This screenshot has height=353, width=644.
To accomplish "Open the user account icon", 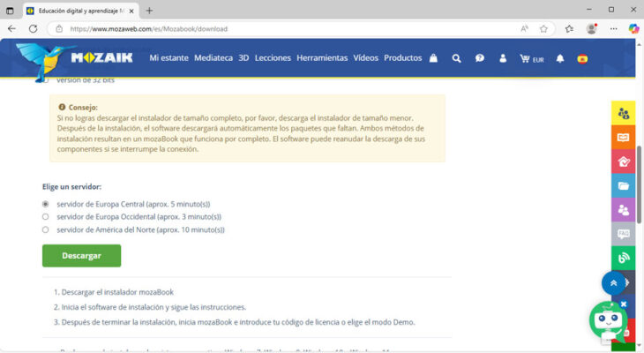I will [x=503, y=58].
